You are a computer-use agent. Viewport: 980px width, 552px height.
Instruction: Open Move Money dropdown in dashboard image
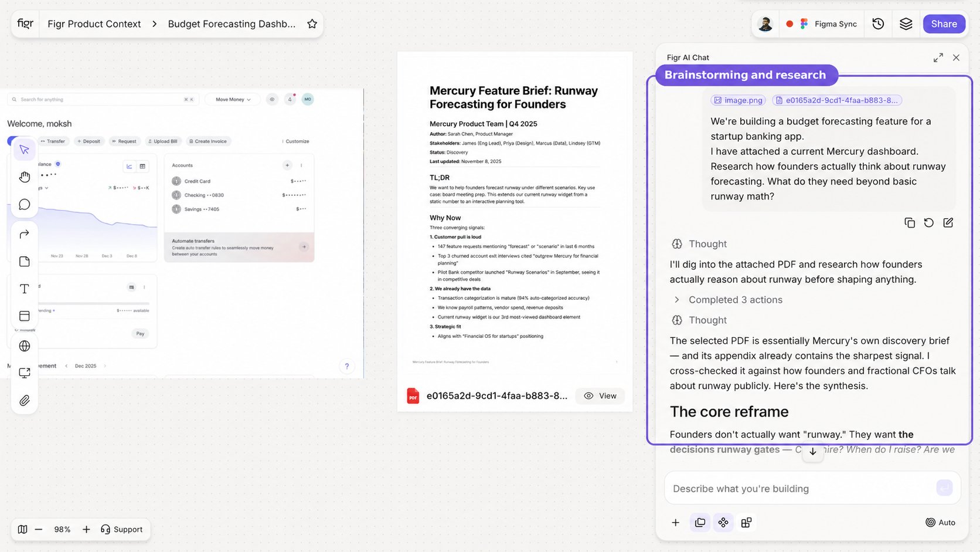[233, 100]
